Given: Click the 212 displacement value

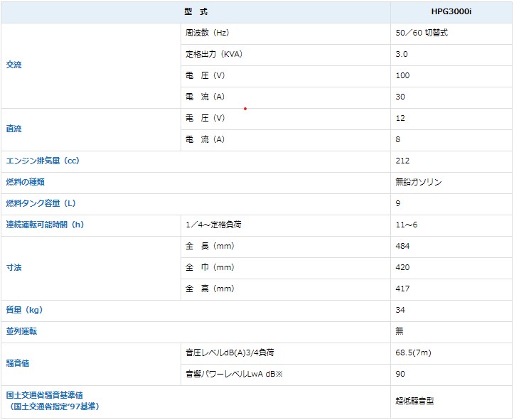Looking at the screenshot, I should click(402, 161).
